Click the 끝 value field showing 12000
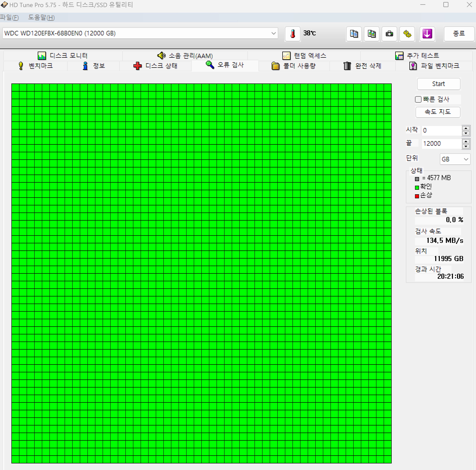The height and width of the screenshot is (470, 476). (x=441, y=143)
